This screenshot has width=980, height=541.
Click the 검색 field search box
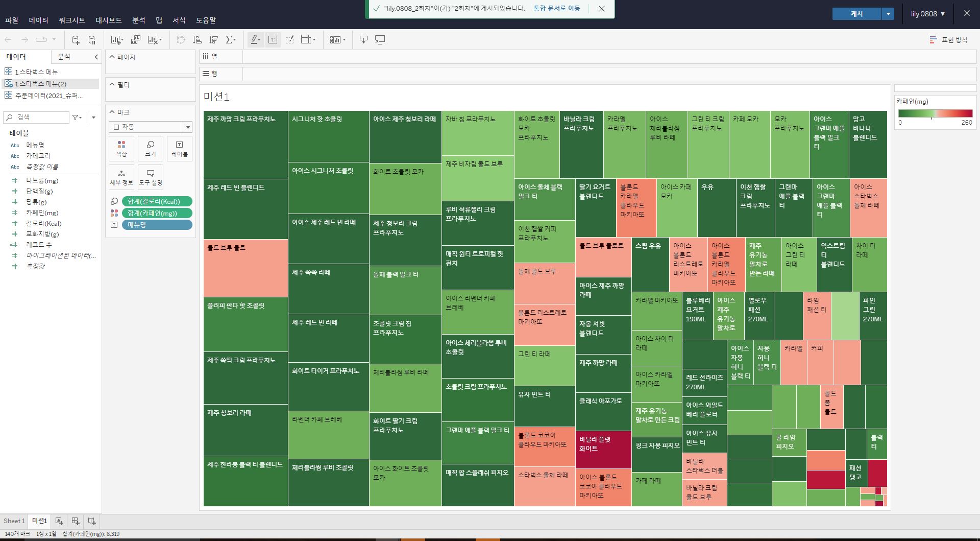tap(36, 117)
